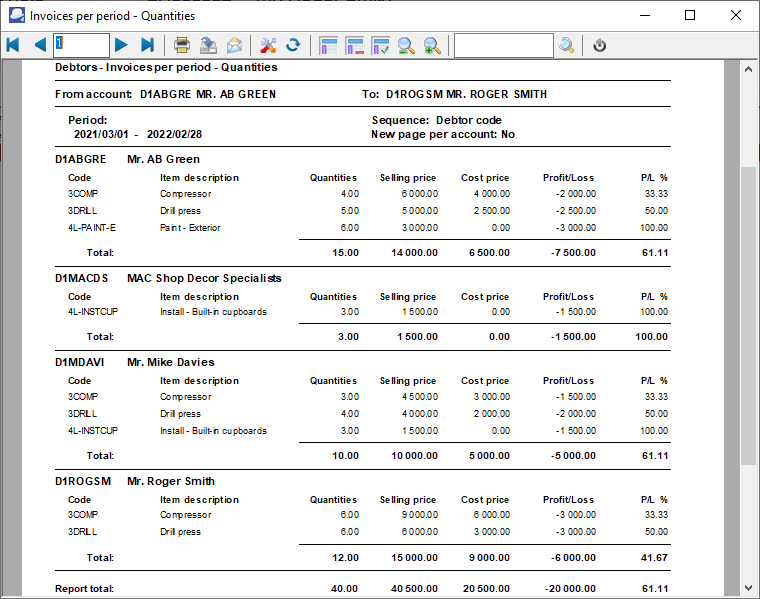Click the period start date '2021/03/01'
Viewport: 760px width, 599px height.
coord(101,134)
